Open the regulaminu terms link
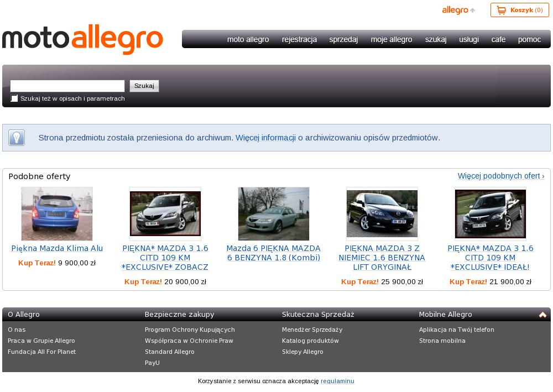This screenshot has height=392, width=553. [x=337, y=381]
